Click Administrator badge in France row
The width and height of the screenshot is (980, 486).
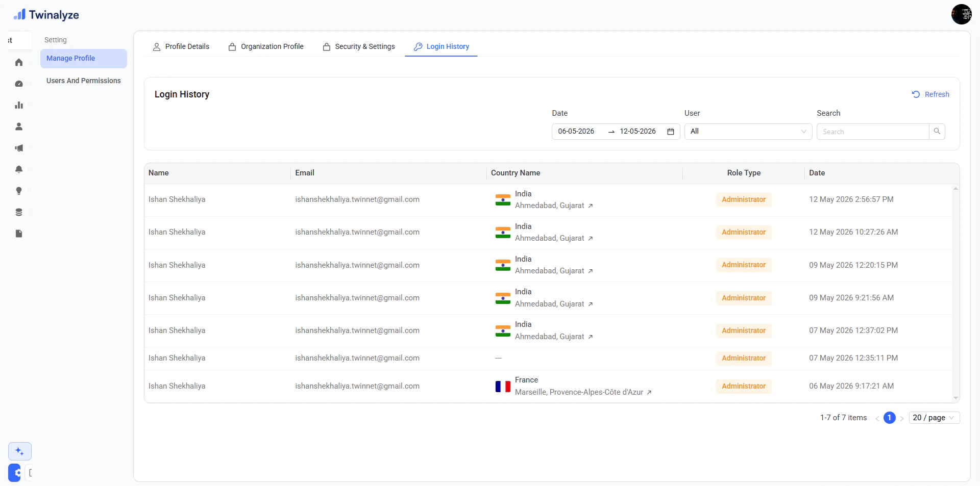tap(744, 387)
